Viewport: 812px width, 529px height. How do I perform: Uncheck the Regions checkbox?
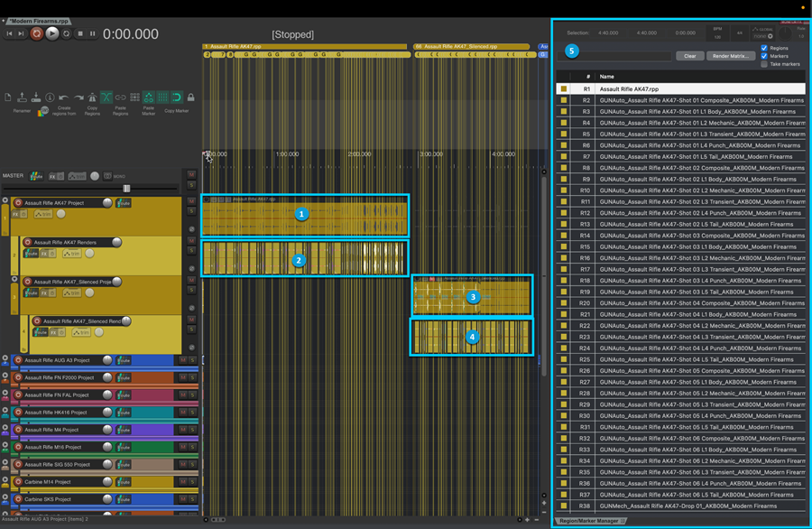point(764,48)
